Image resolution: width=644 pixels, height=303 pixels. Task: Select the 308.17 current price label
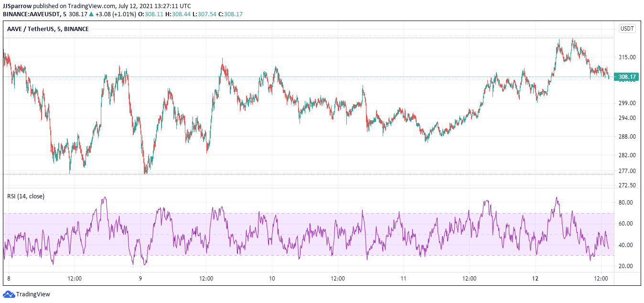tap(626, 76)
